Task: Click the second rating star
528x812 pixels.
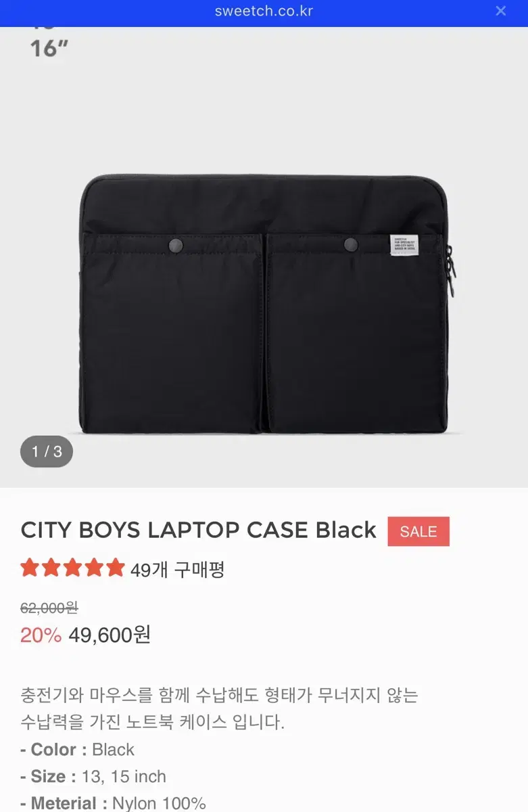Action: point(51,568)
